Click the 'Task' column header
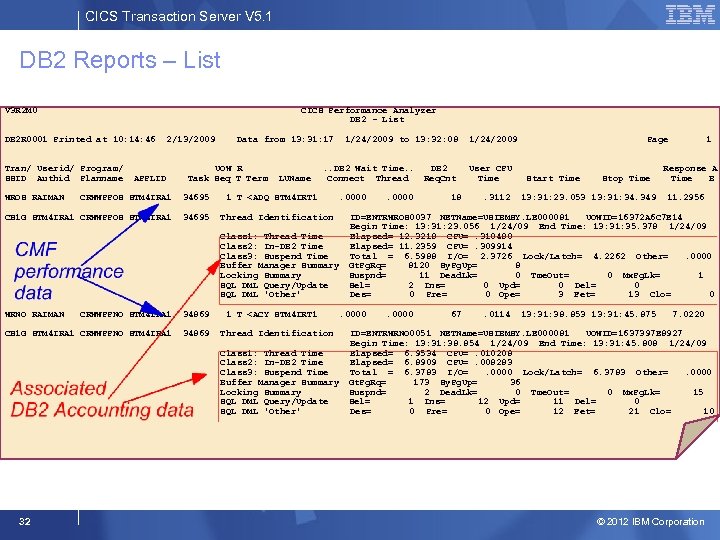 click(x=198, y=178)
